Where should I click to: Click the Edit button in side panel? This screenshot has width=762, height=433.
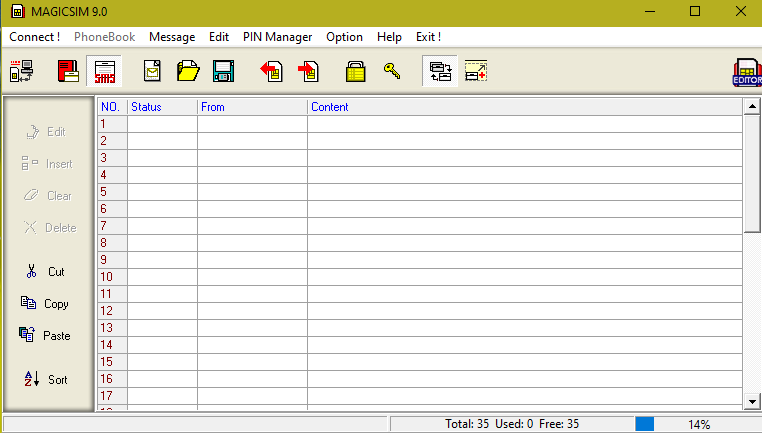(x=46, y=132)
